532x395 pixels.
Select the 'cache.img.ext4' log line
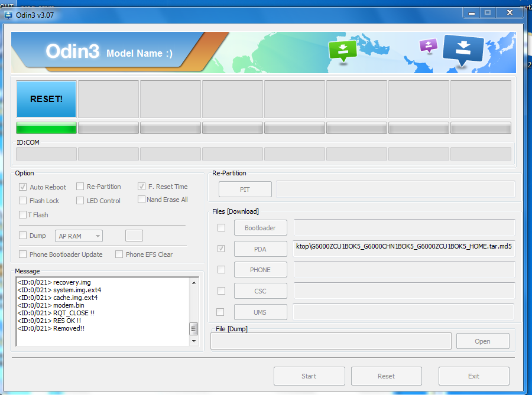(x=58, y=298)
